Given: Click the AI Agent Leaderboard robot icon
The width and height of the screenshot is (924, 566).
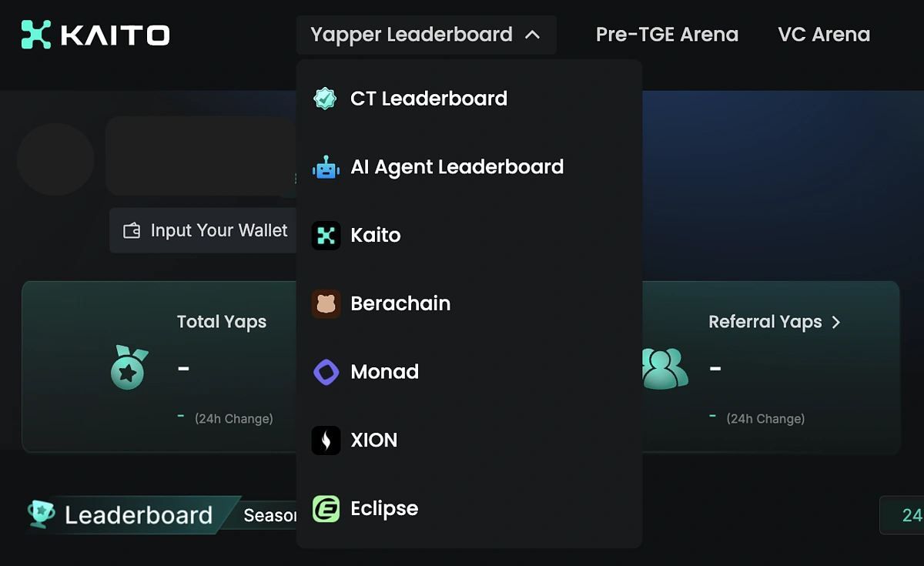Looking at the screenshot, I should (326, 166).
